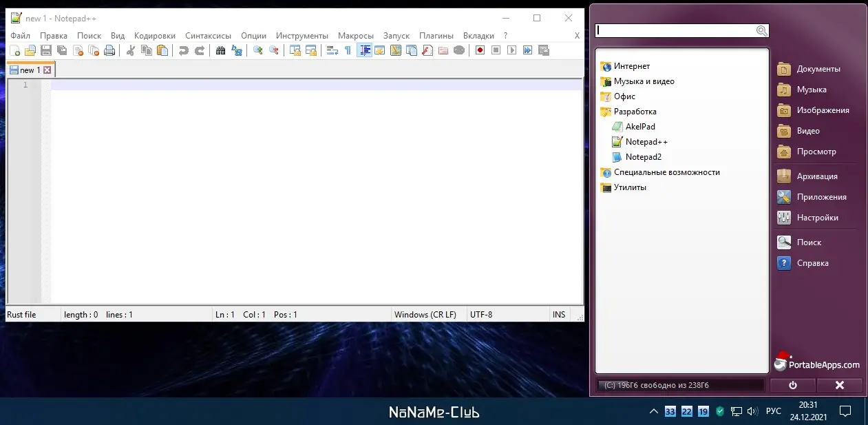The image size is (868, 425).
Task: Open Find with the binoculars icon
Action: (x=220, y=50)
